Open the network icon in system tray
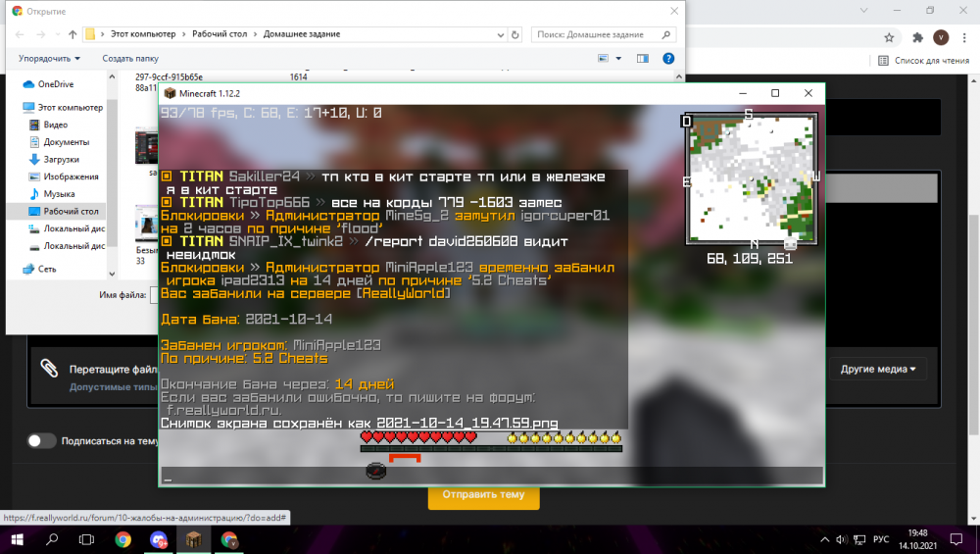Image resolution: width=980 pixels, height=554 pixels. [860, 539]
